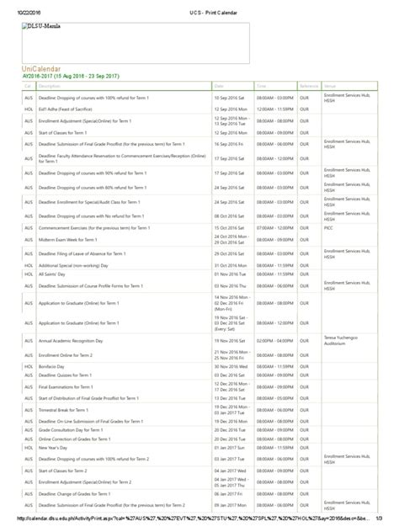The height and width of the screenshot is (532, 399).
Task: Click the Time column header
Action: click(261, 86)
